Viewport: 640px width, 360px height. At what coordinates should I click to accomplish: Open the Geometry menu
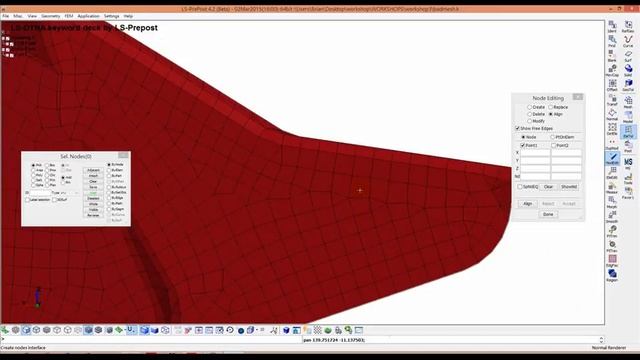(51, 16)
